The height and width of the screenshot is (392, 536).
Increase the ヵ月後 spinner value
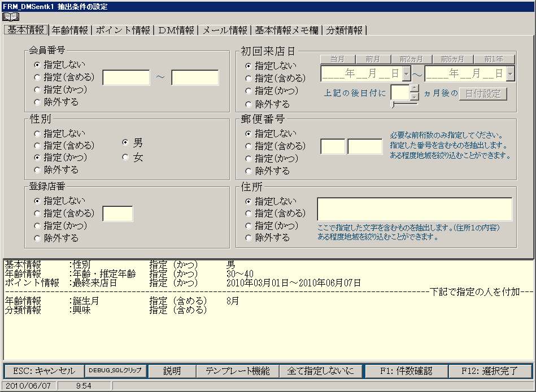click(415, 88)
